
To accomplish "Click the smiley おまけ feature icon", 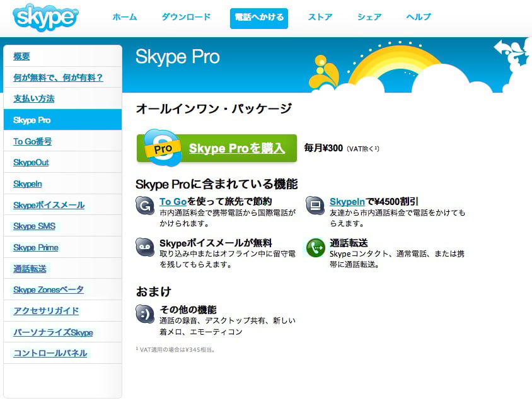I will click(143, 313).
